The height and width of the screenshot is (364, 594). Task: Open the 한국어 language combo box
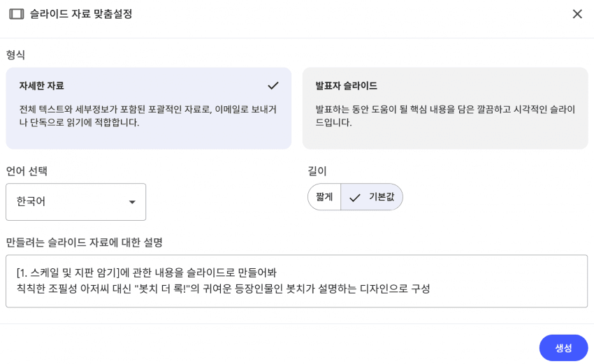tap(75, 202)
